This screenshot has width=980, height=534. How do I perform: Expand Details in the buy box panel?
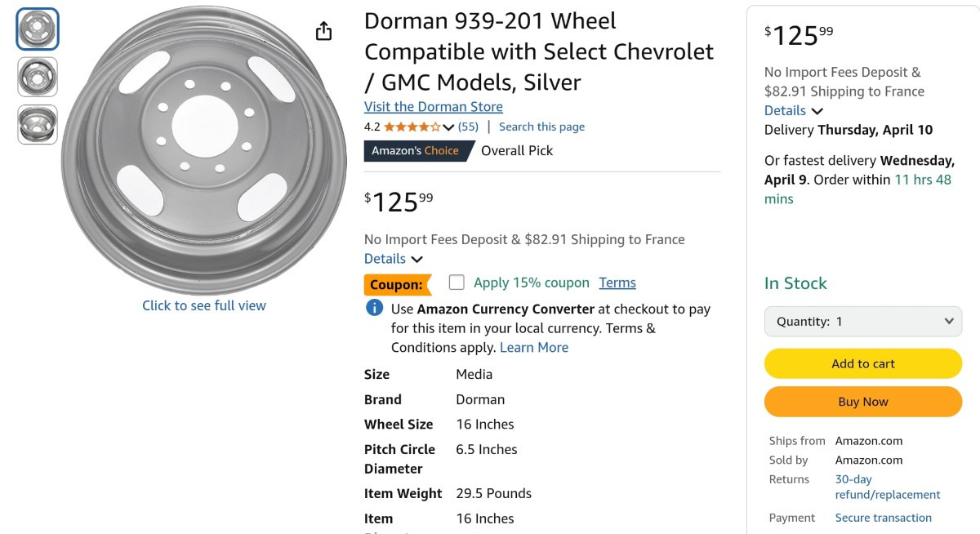(x=794, y=110)
